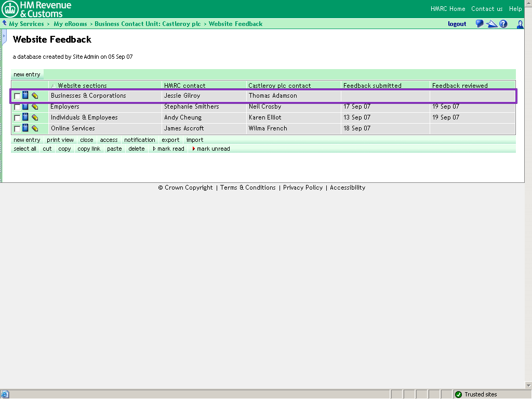The image size is (532, 399).
Task: Click the blue entry icon for Employers row
Action: click(x=25, y=107)
